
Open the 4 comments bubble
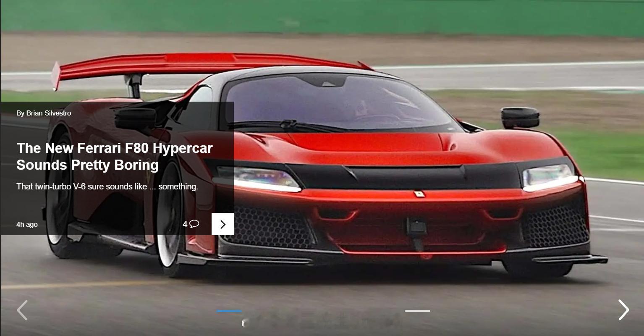coord(191,224)
